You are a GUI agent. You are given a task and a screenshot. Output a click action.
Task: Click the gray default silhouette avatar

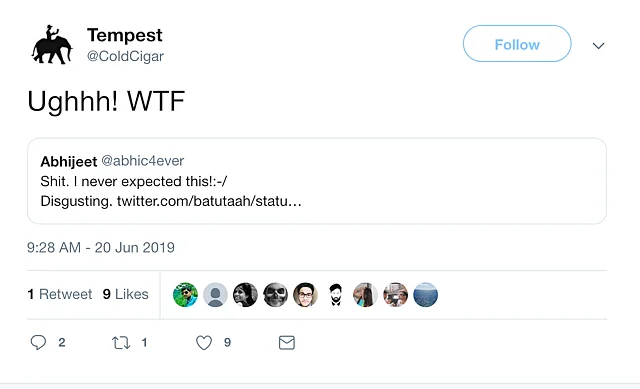[215, 295]
